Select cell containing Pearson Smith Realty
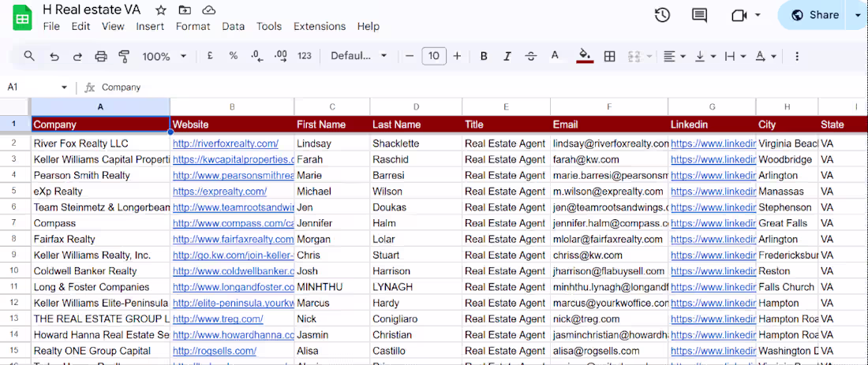This screenshot has height=365, width=868. click(x=100, y=175)
